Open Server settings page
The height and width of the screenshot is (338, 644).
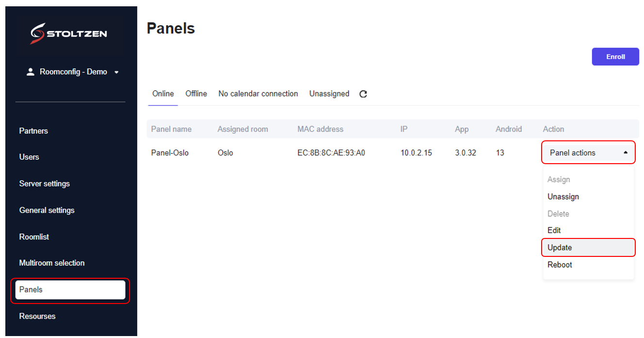coord(45,184)
